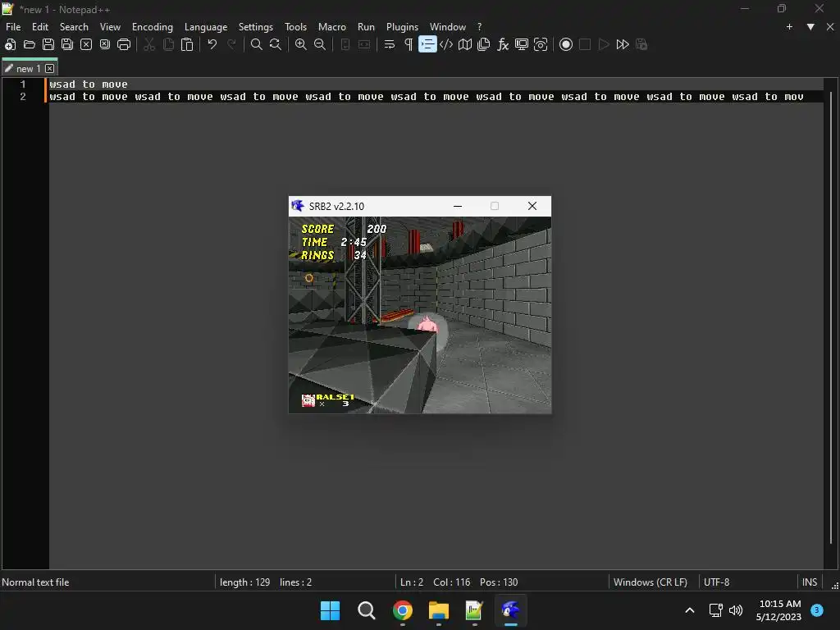Click the Open file folder icon
840x630 pixels.
pos(30,44)
